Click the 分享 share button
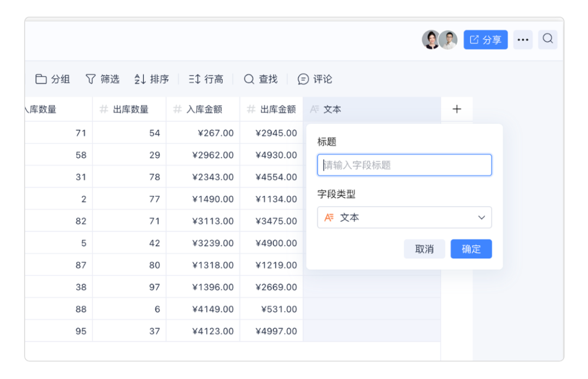 click(485, 40)
